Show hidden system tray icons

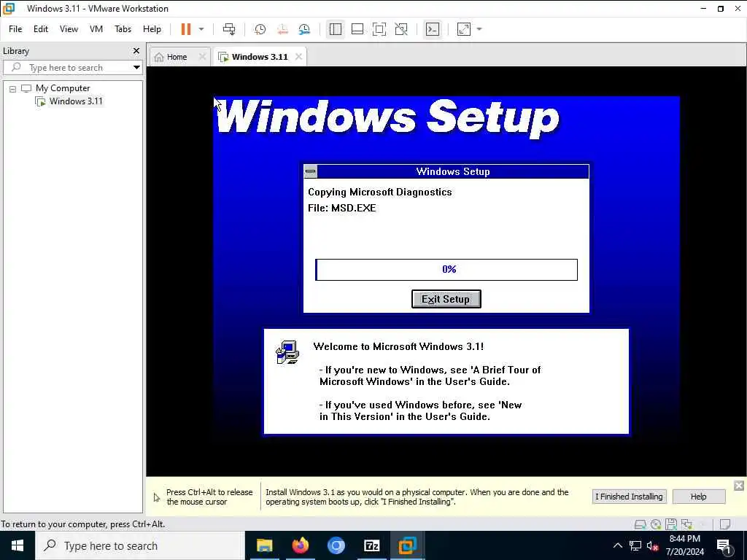(617, 545)
